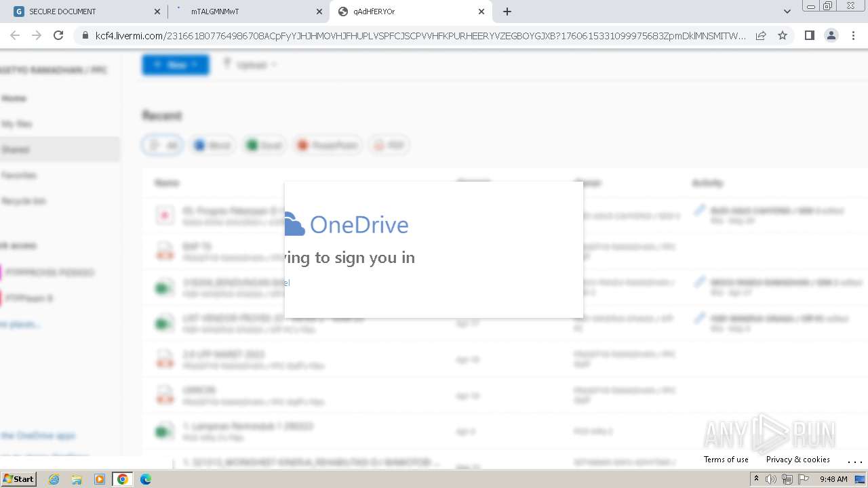868x488 pixels.
Task: Filter recent files by Excel
Action: pos(264,145)
